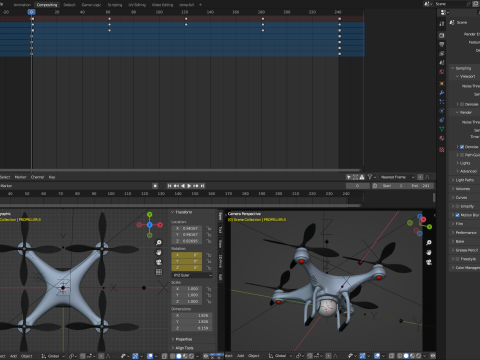The image size is (480, 360).
Task: Switch to the Video Editing workspace tab
Action: (162, 5)
